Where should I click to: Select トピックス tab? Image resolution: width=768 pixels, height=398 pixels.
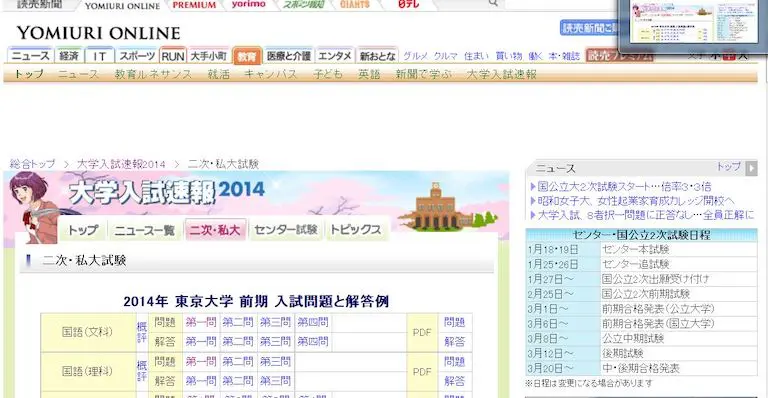point(356,230)
